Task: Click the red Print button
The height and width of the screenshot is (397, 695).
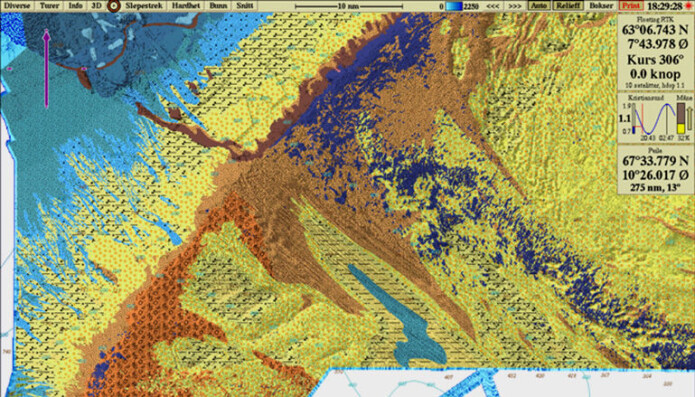Action: pyautogui.click(x=630, y=6)
